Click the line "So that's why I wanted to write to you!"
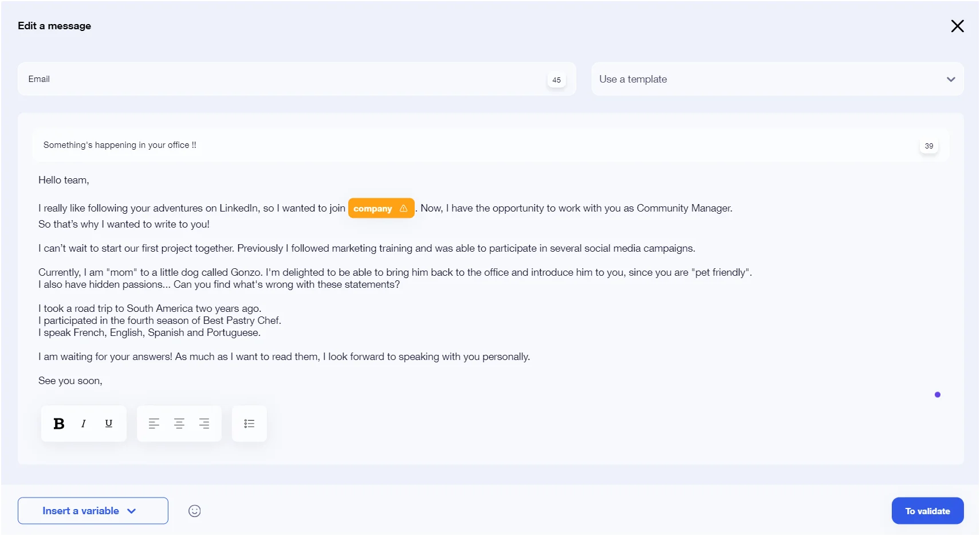 coord(124,224)
